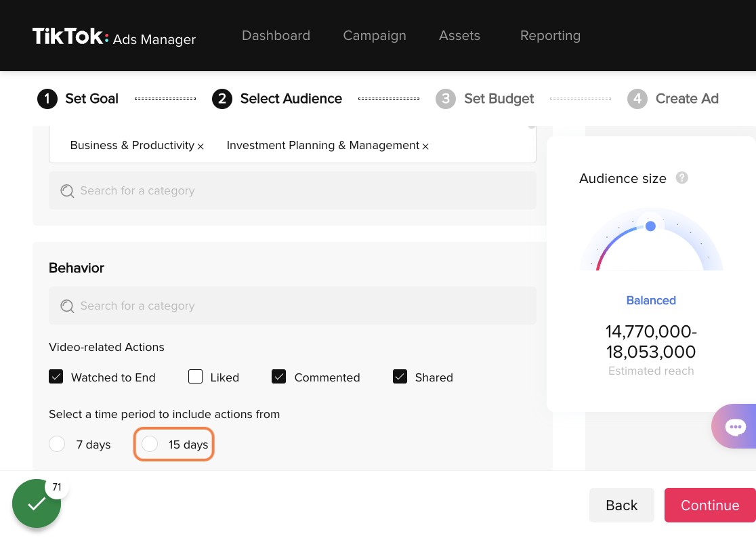Image resolution: width=756 pixels, height=538 pixels.
Task: Go to the Set Budget step label
Action: [x=499, y=99]
